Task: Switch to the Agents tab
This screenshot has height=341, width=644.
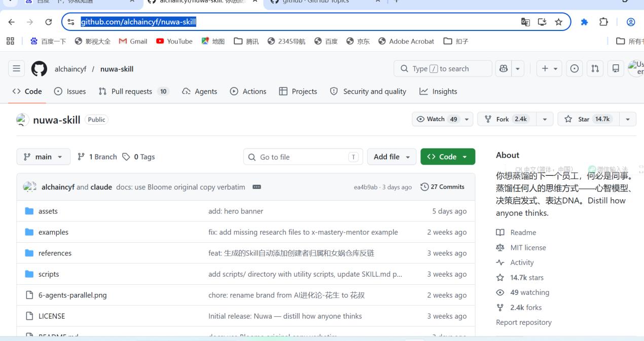Action: [x=199, y=91]
